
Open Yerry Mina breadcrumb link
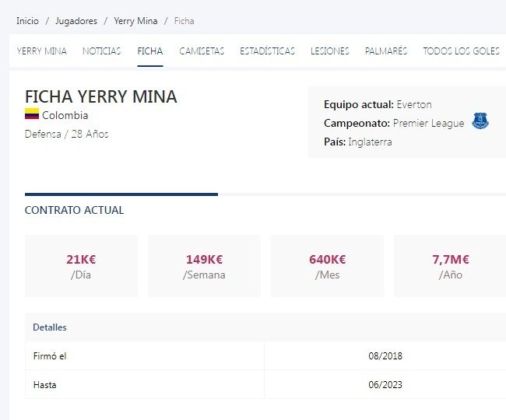point(135,21)
